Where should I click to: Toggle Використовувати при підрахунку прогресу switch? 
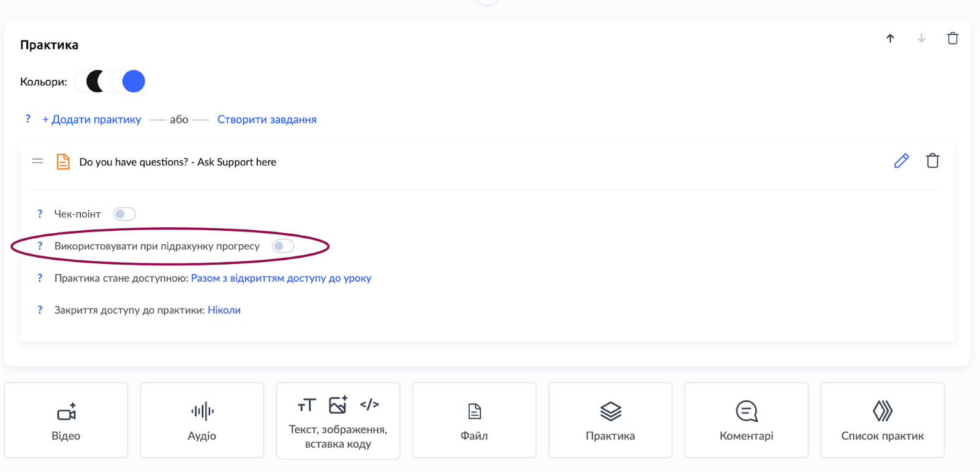click(x=283, y=246)
